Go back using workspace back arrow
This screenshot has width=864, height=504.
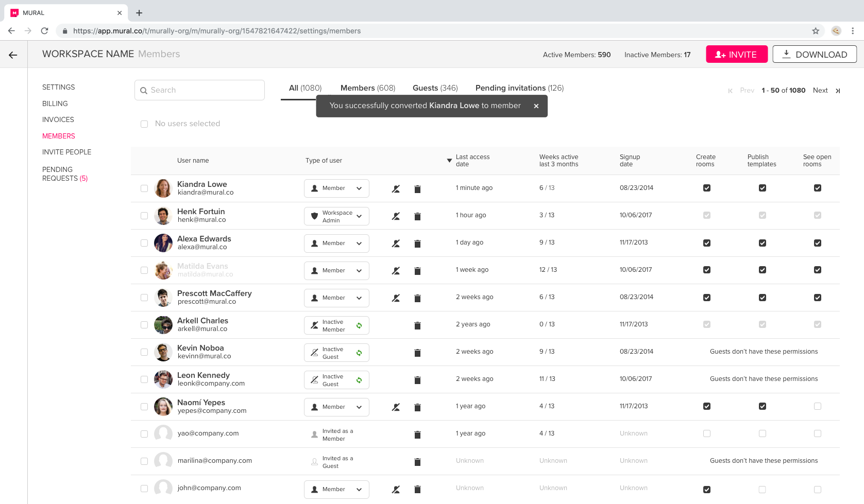pyautogui.click(x=13, y=55)
